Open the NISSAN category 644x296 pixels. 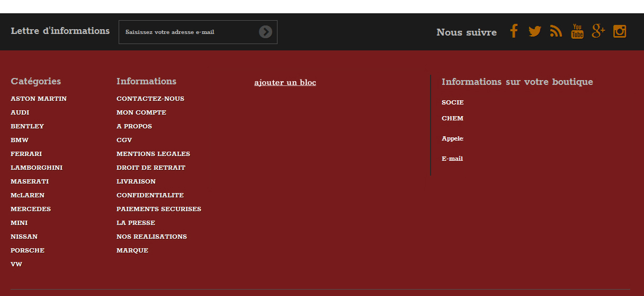24,237
